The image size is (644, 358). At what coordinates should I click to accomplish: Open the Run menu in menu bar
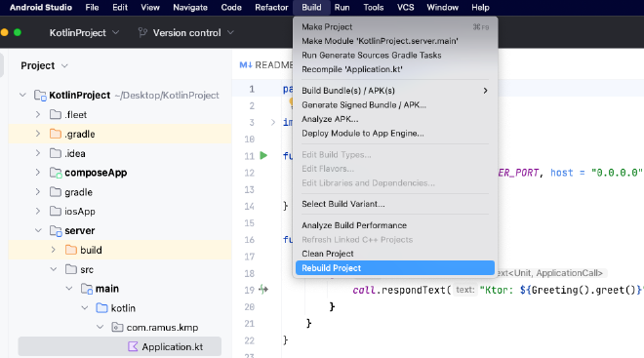click(x=342, y=8)
